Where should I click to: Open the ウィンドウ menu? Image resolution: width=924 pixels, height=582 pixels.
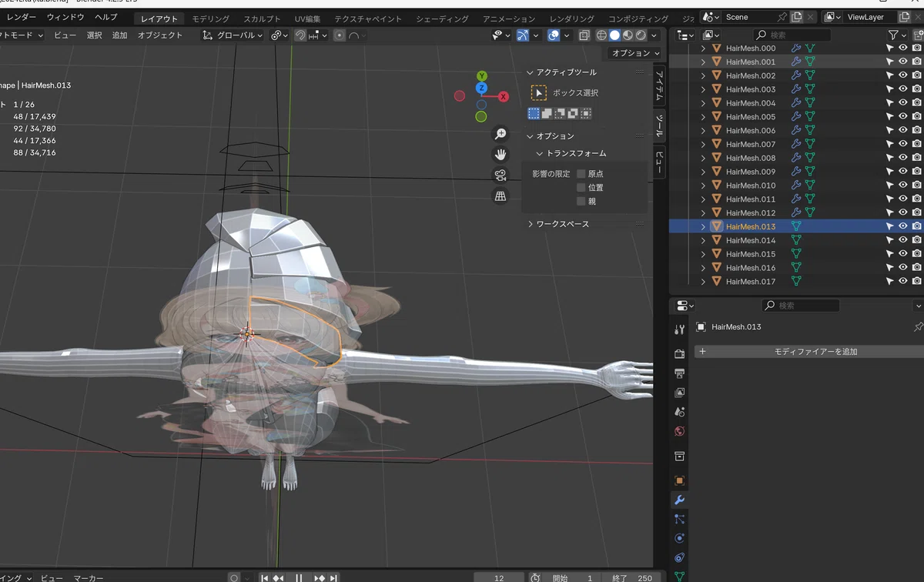65,17
